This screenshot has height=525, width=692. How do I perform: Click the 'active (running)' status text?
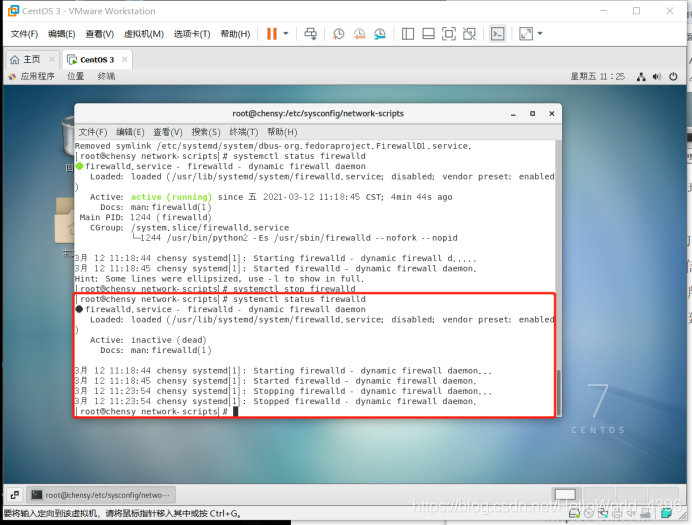coord(171,197)
